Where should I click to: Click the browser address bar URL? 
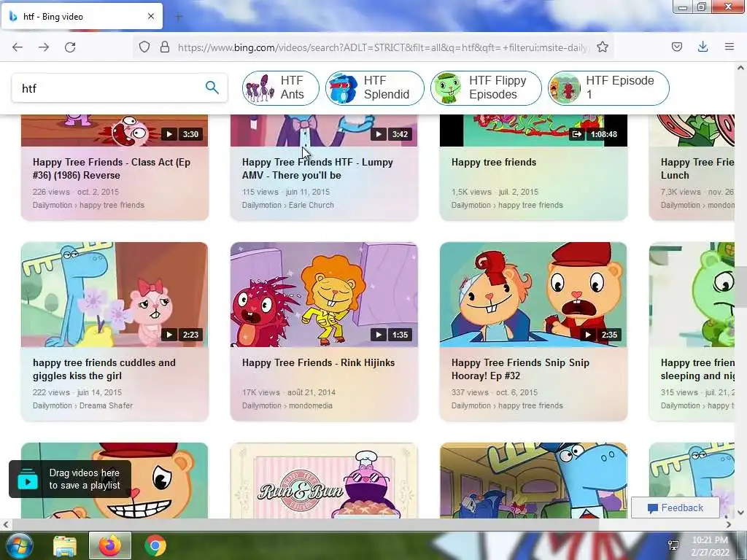(384, 47)
